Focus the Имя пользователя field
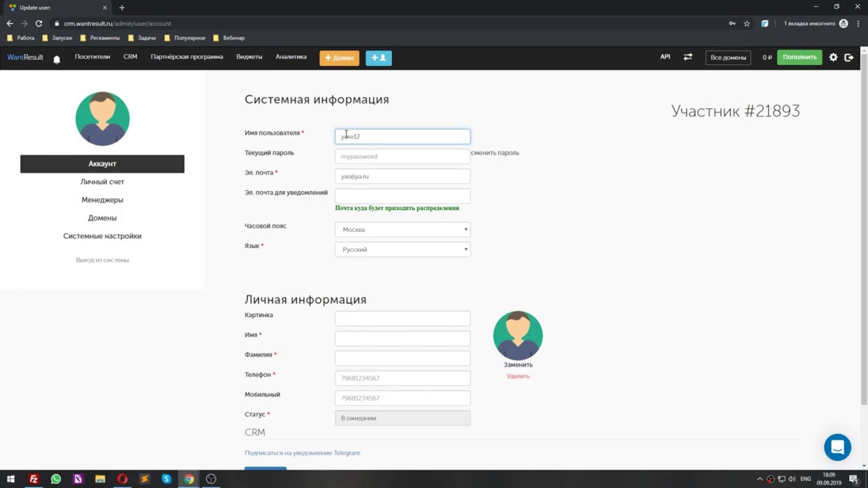Screen dimensions: 868x488 coord(402,136)
